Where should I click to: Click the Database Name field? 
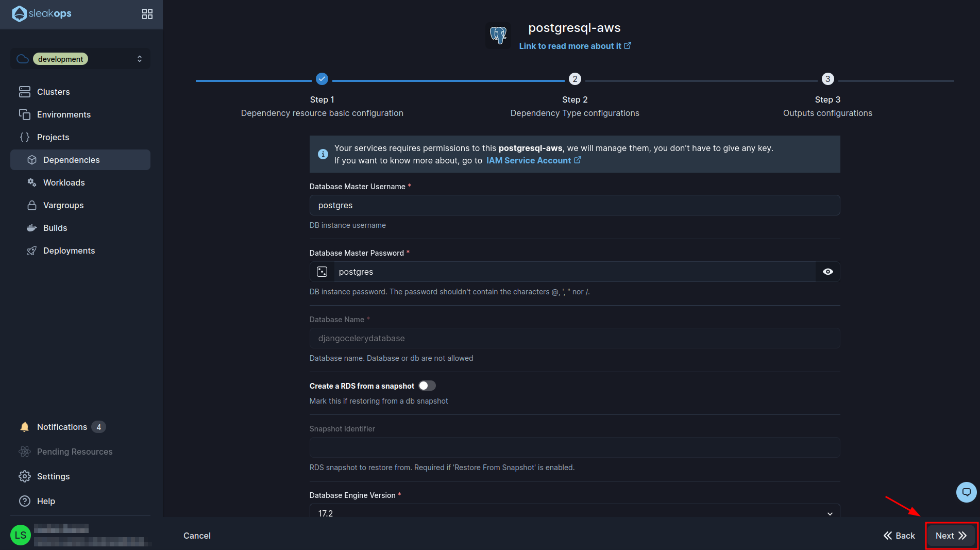click(575, 338)
